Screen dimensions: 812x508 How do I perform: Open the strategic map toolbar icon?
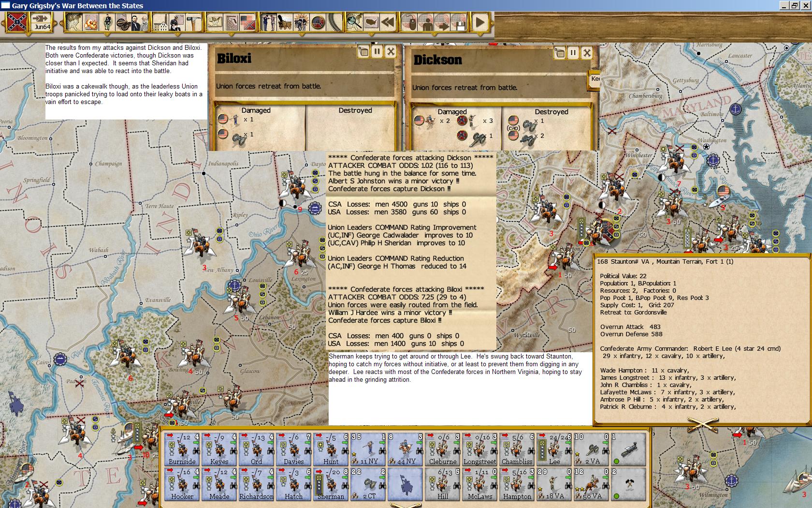[x=73, y=22]
